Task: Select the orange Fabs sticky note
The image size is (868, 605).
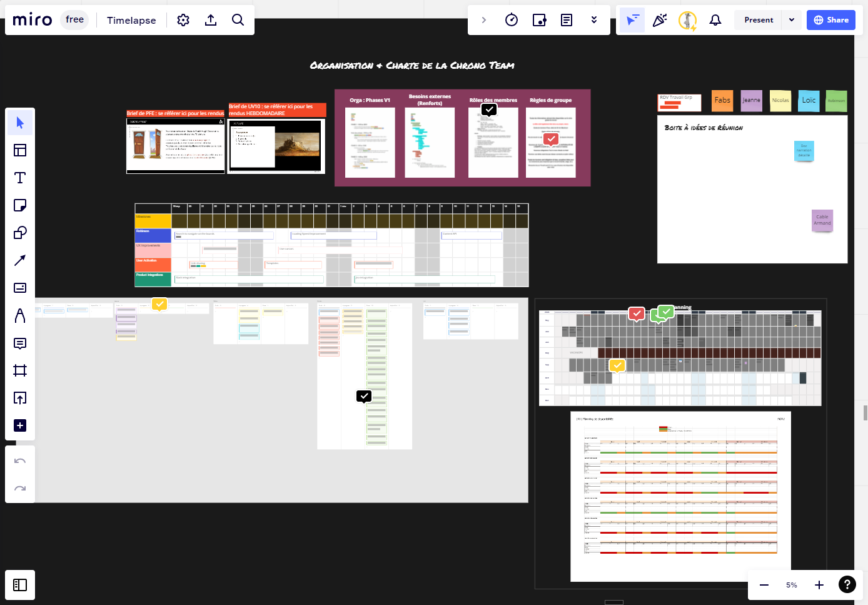Action: [x=722, y=100]
